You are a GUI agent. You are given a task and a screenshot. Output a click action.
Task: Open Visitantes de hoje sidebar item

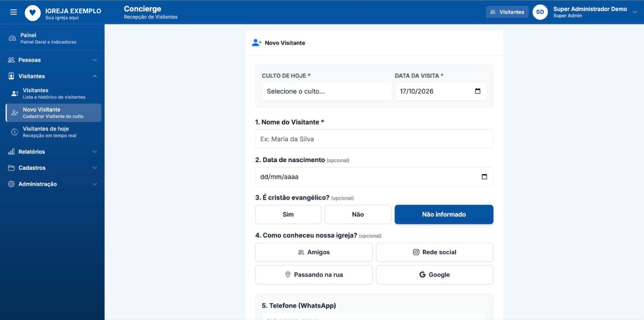point(54,132)
